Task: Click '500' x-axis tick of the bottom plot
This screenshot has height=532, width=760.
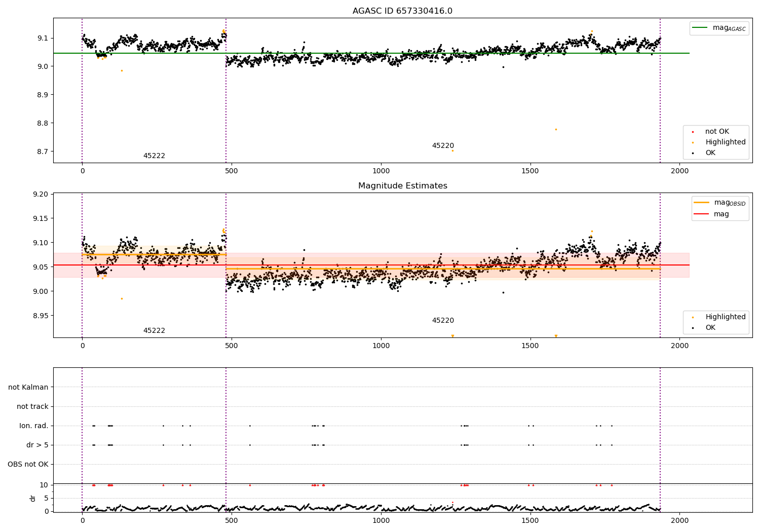Action: pos(232,521)
